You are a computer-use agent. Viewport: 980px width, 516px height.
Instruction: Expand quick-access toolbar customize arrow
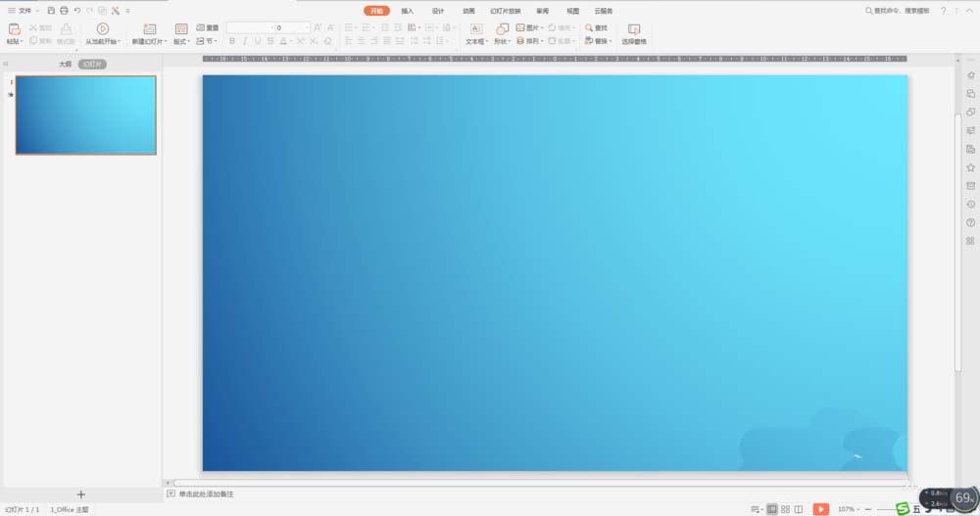pos(128,11)
